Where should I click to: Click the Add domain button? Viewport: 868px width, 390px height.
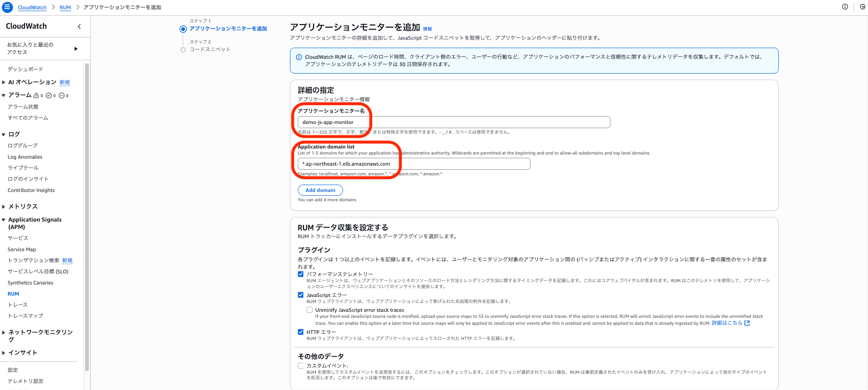(x=320, y=190)
